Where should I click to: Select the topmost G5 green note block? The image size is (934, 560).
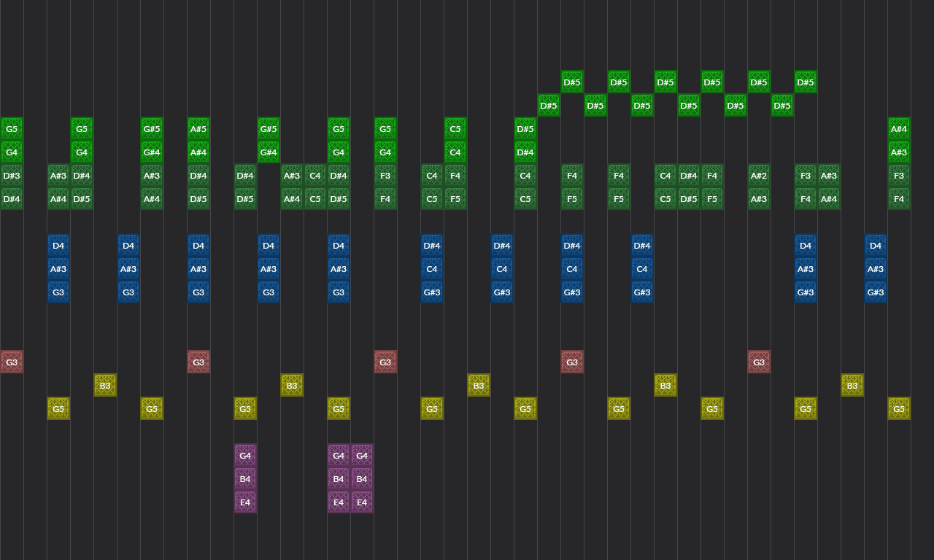[x=11, y=128]
